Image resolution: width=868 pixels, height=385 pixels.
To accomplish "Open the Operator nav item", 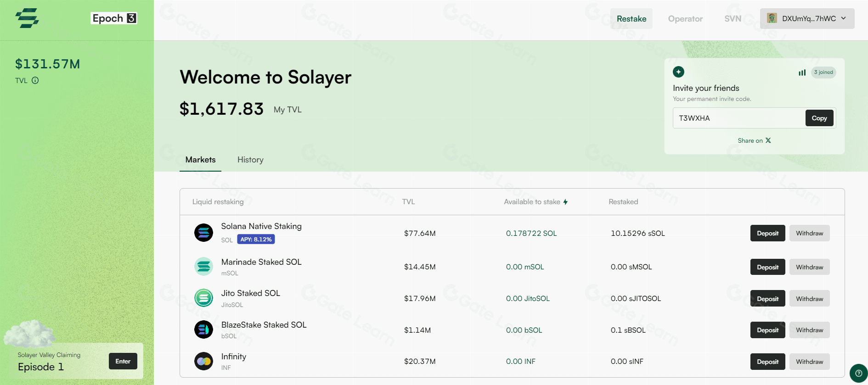I will click(685, 19).
